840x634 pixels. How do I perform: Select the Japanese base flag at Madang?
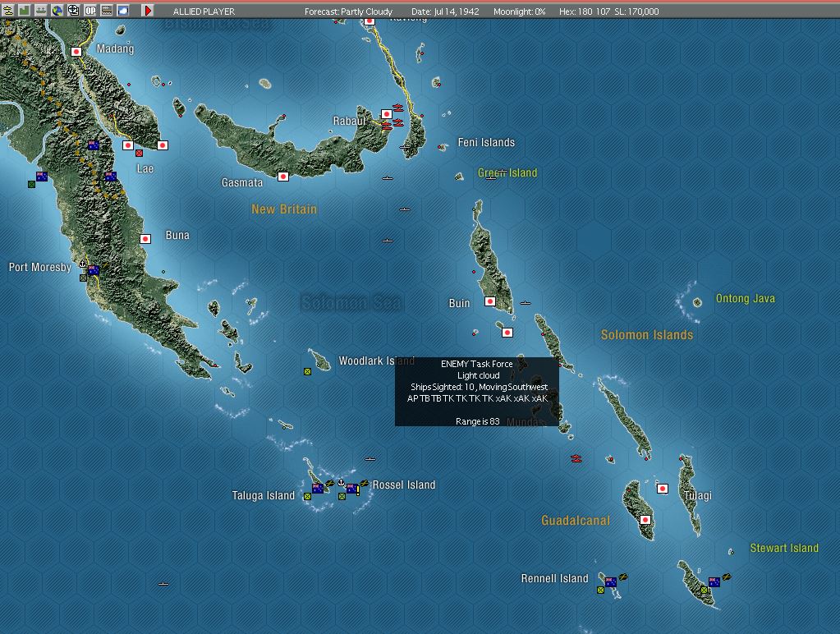[x=76, y=52]
